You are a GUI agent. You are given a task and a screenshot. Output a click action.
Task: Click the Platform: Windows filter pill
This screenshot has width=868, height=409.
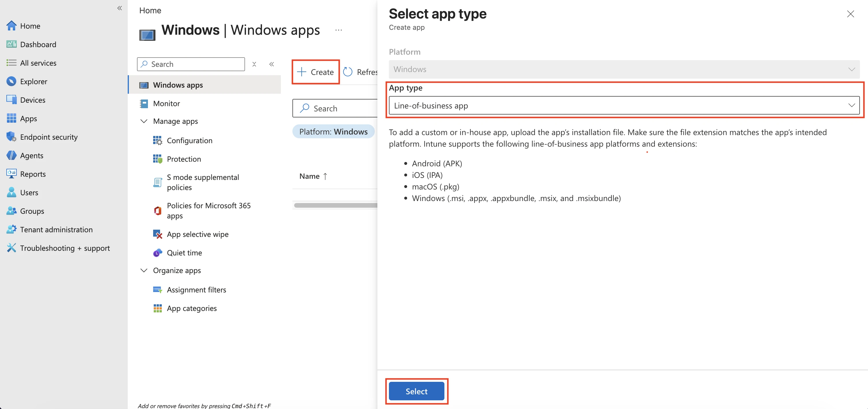pyautogui.click(x=333, y=132)
